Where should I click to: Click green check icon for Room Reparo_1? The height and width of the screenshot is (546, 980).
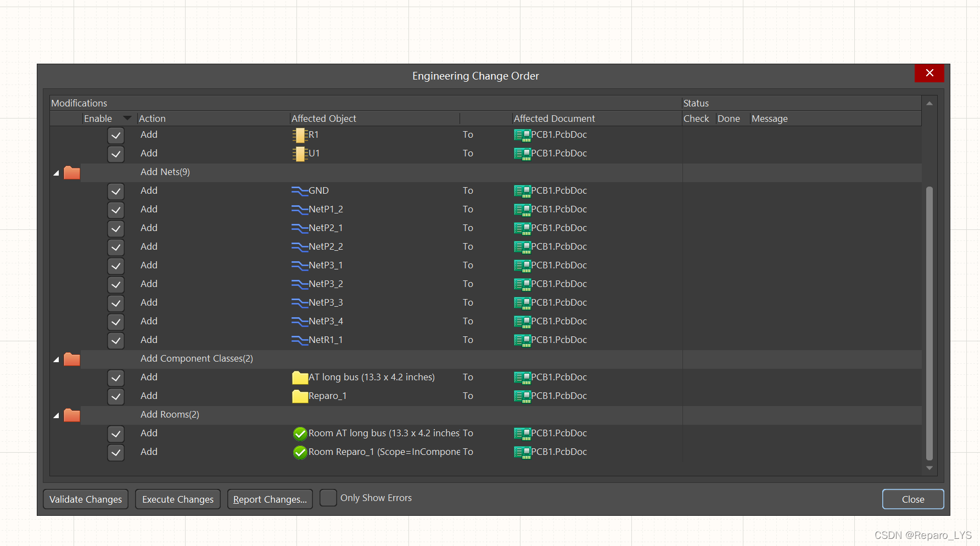300,452
